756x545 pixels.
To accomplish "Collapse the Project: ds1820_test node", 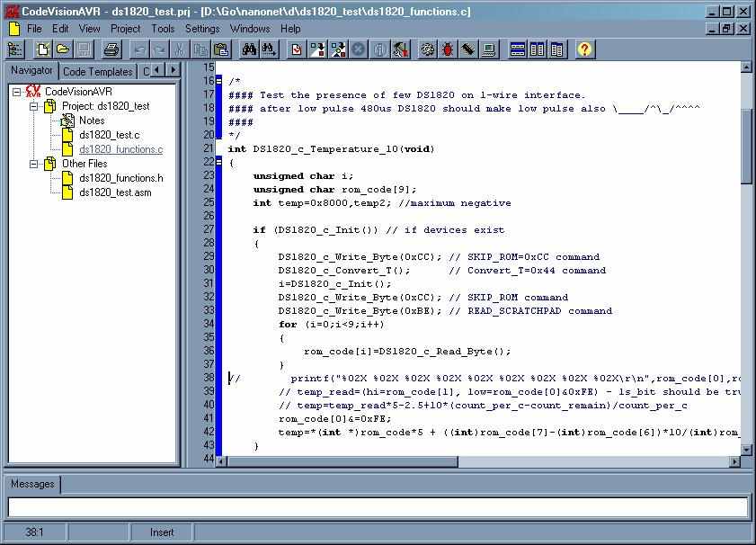I will tap(34, 106).
